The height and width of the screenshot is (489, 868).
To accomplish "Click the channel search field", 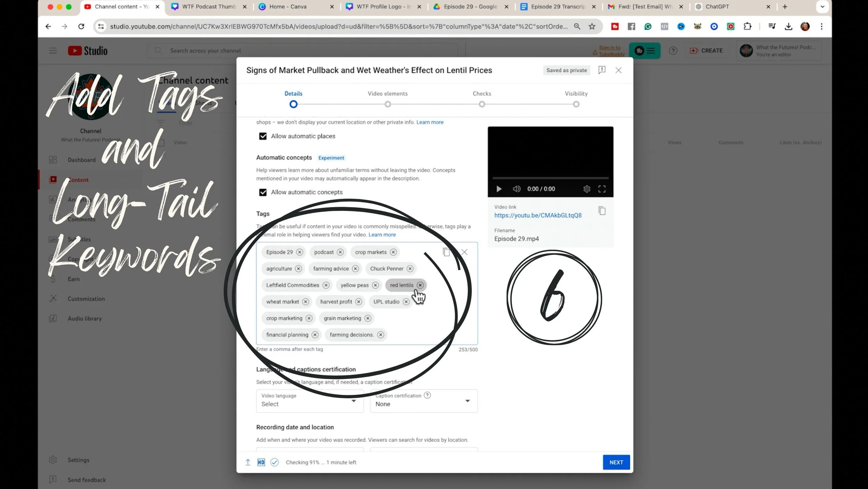I will point(302,51).
